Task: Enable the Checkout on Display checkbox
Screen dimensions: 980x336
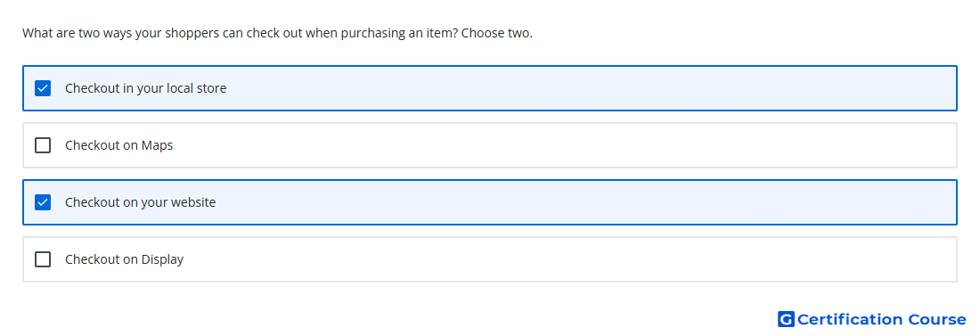Action: coord(43,259)
